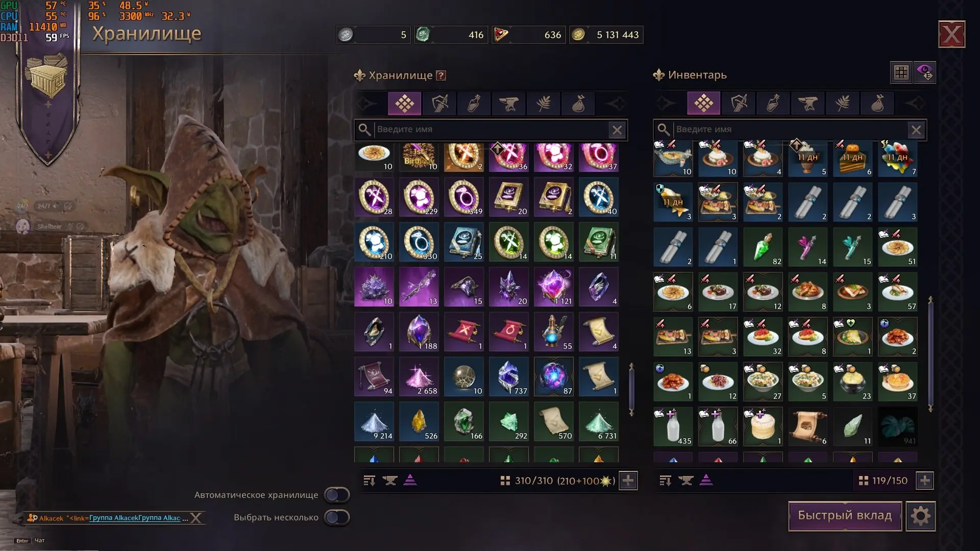
Task: Toggle Автоматическое хранилище switch
Action: pos(337,495)
